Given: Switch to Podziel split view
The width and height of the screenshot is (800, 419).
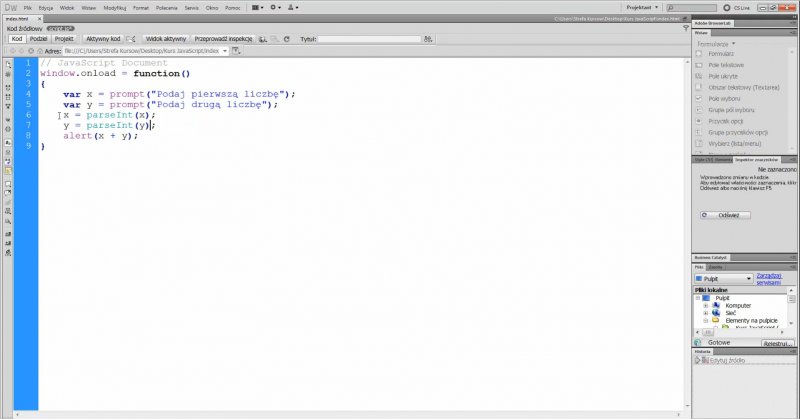Looking at the screenshot, I should [39, 39].
